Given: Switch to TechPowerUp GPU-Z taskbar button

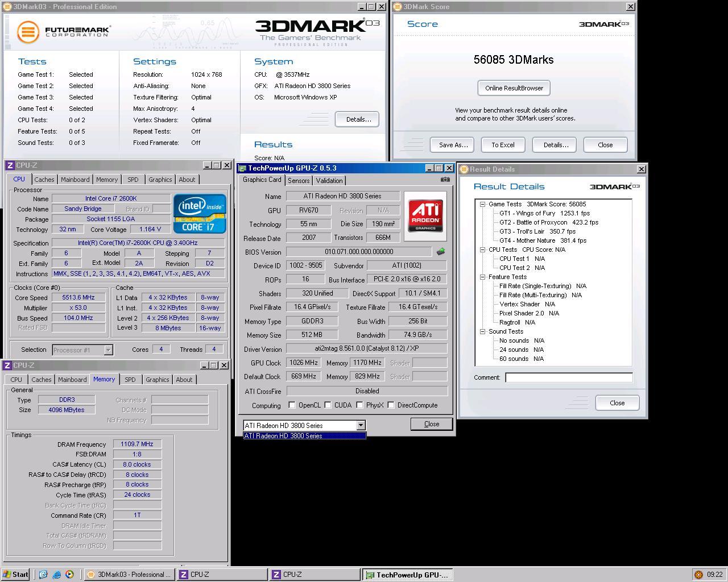Looking at the screenshot, I should point(408,575).
